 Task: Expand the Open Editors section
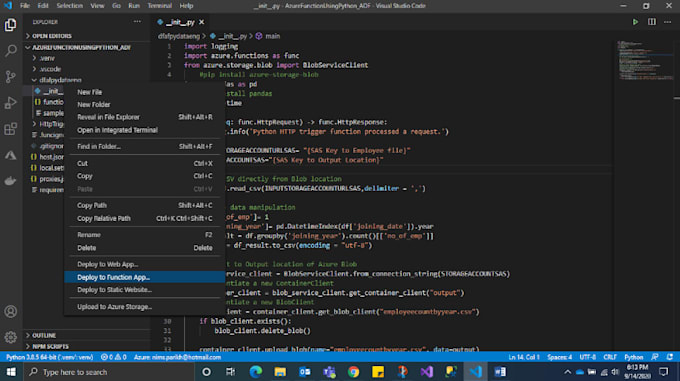pos(52,36)
